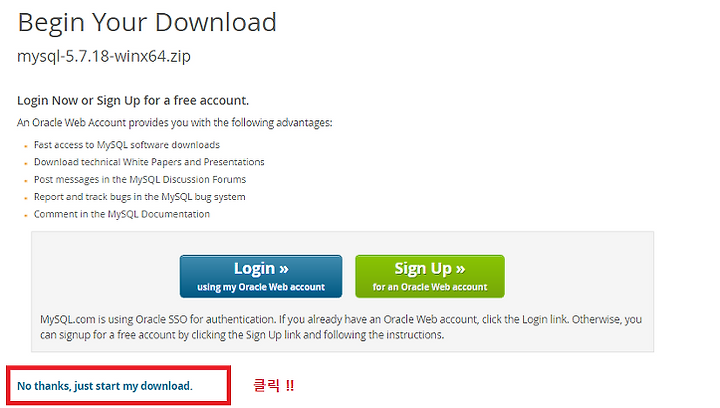
Task: Click the red Korean '클릭 !!' annotation
Action: [274, 386]
